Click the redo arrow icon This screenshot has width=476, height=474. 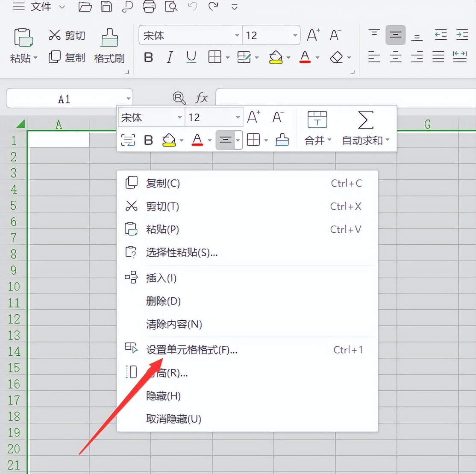[213, 6]
